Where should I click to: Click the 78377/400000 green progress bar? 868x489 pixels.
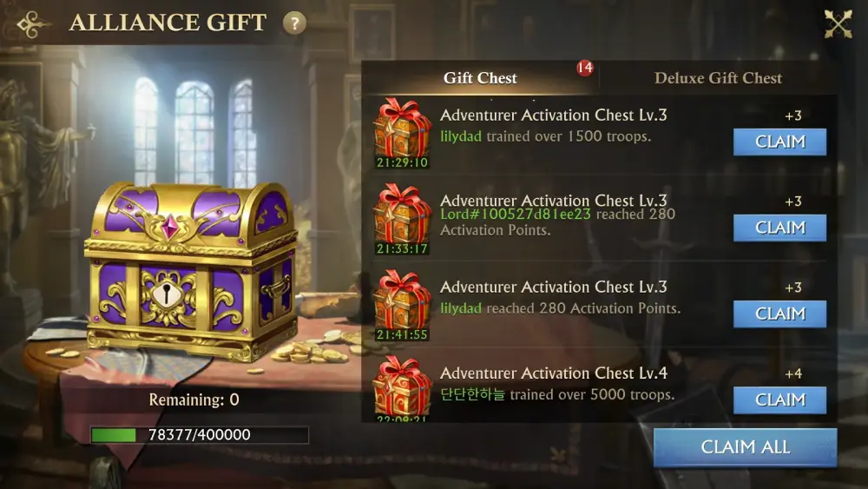[x=200, y=435]
